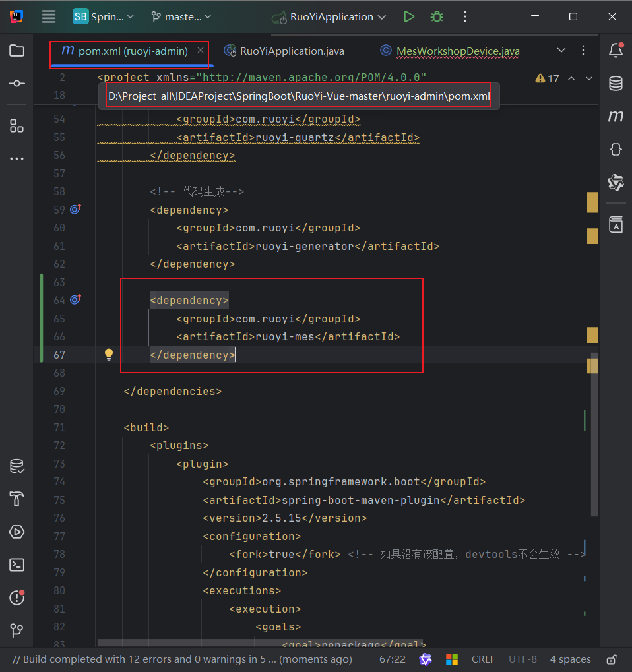Screen dimensions: 632x672
Task: Click the intention lightbulb on line 67
Action: click(109, 354)
